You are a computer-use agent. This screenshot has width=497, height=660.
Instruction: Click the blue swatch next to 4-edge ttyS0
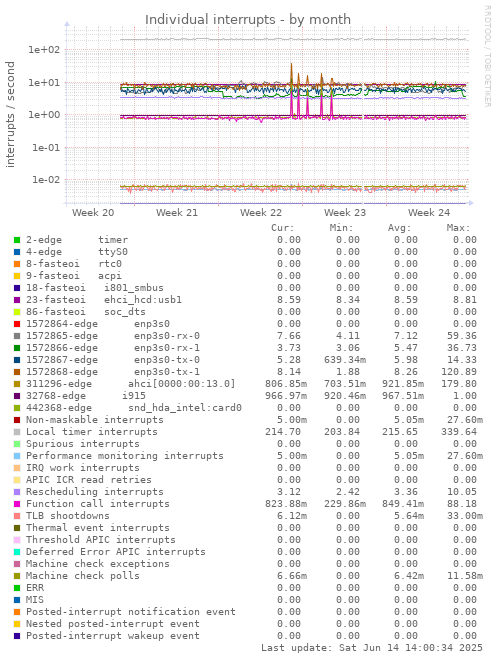tap(17, 252)
